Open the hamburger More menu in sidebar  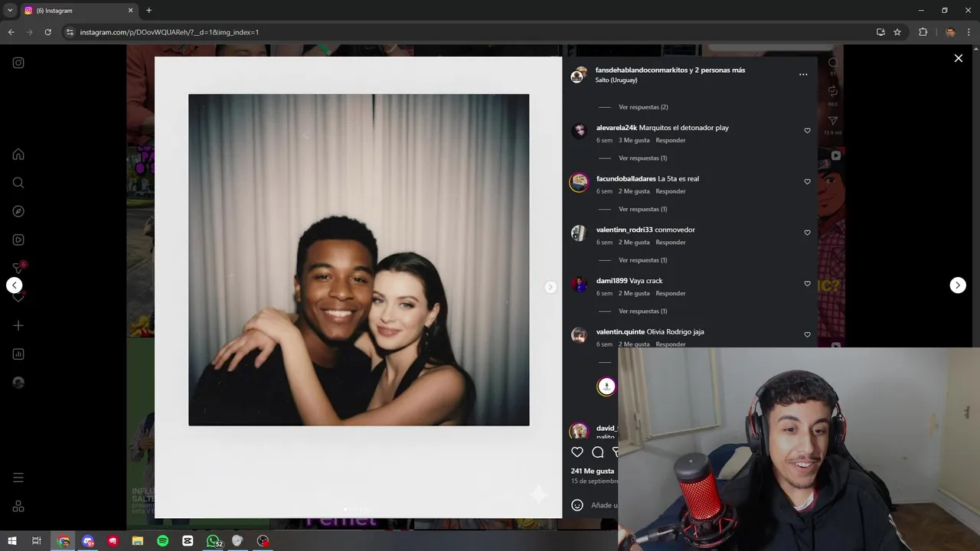pyautogui.click(x=18, y=478)
